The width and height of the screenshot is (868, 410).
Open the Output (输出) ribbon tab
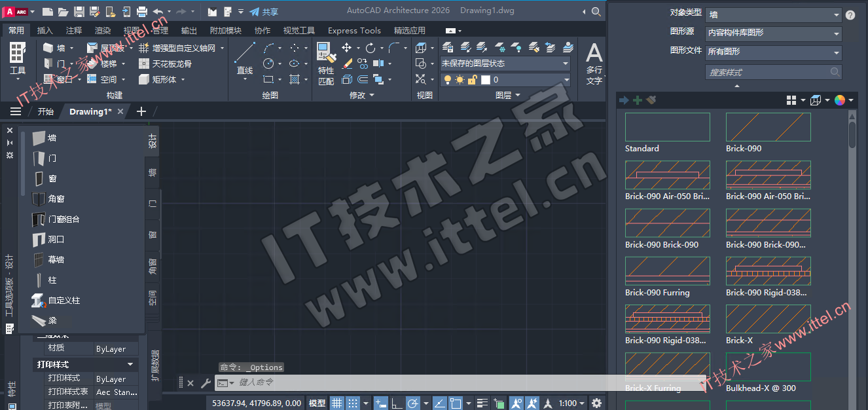[x=189, y=31]
